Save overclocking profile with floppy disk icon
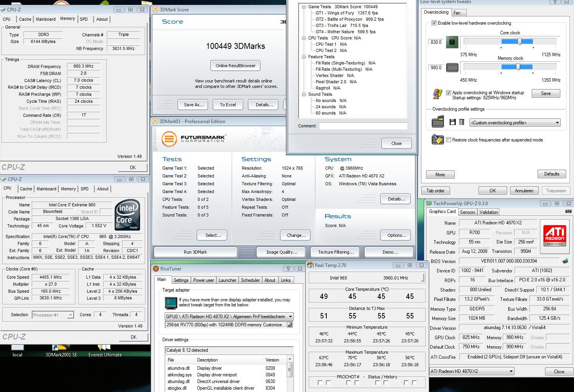 coord(453,122)
